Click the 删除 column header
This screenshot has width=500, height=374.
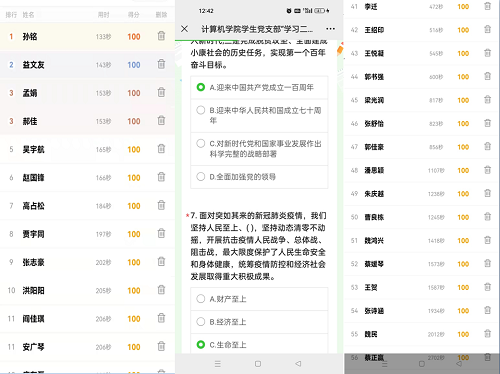[161, 15]
